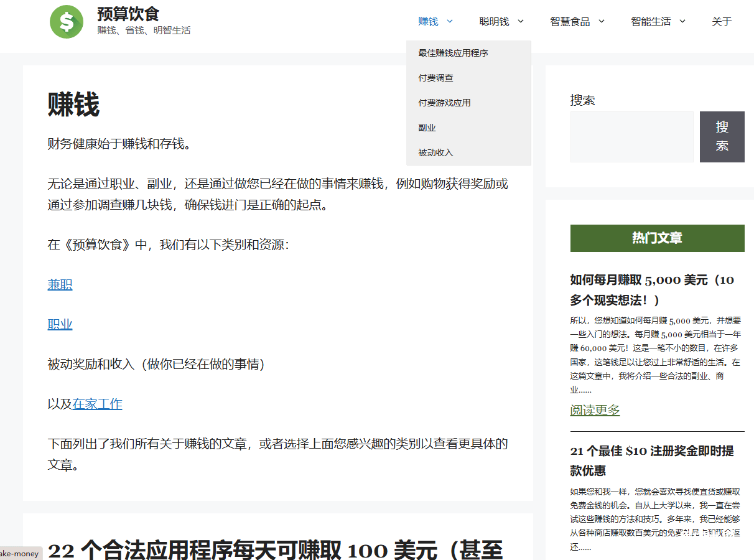Click the tagline 赚钱、省钱、明智生活
This screenshot has height=560, width=754.
[x=144, y=30]
